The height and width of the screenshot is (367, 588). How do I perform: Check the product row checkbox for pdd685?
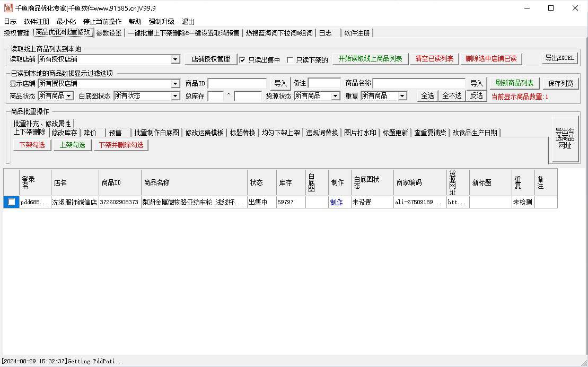(11, 202)
